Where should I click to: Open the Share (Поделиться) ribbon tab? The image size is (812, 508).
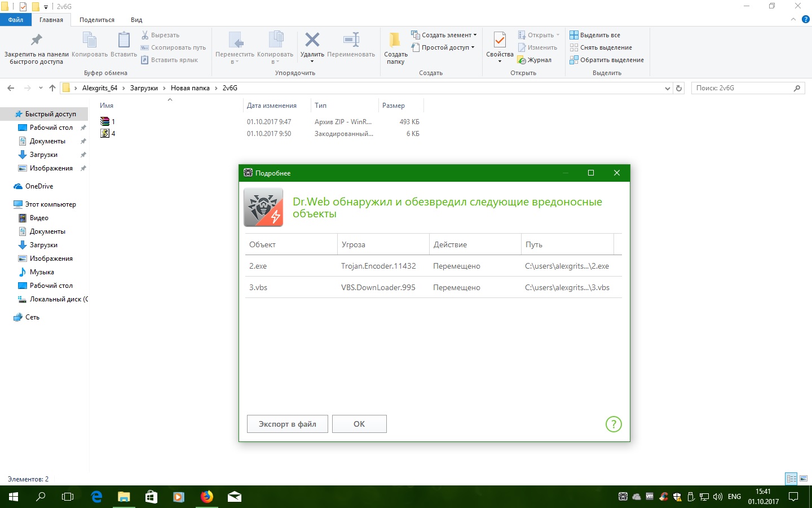[x=96, y=20]
